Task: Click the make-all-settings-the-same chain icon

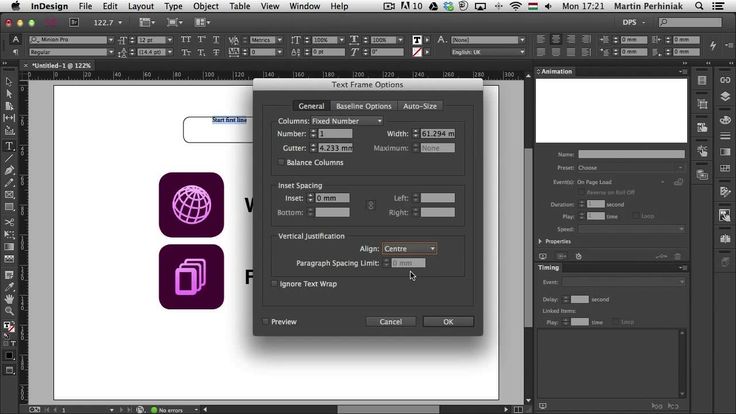Action: [370, 205]
